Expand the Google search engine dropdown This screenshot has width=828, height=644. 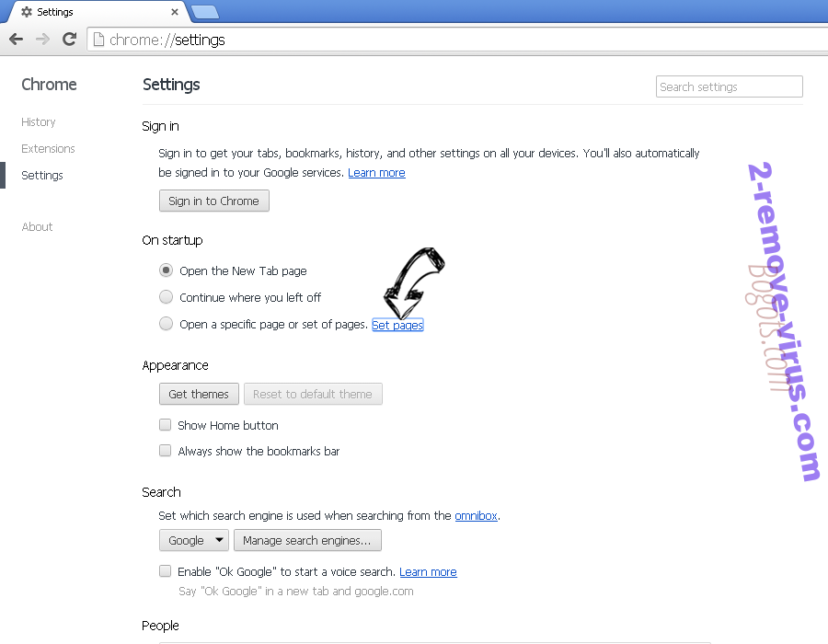[194, 540]
